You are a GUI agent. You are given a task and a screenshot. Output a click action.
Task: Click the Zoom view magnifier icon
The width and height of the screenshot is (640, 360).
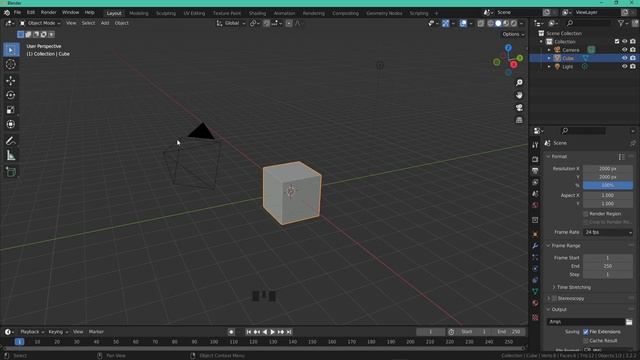[x=519, y=83]
